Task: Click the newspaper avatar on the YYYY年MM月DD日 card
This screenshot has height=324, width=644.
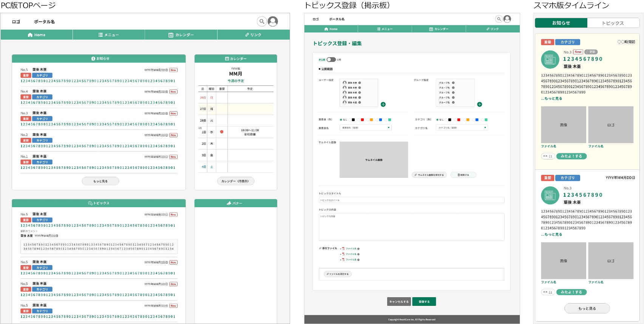Action: pos(550,195)
